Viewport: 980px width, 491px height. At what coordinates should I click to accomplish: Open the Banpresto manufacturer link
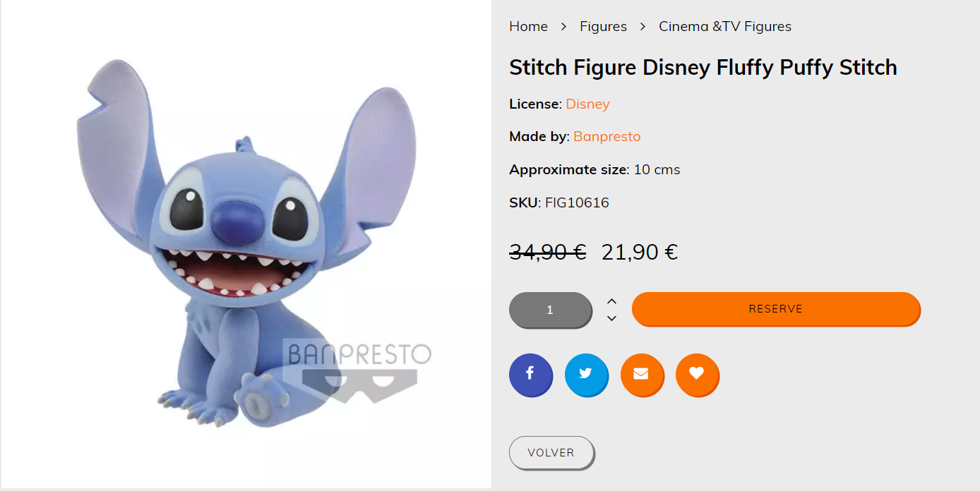[x=607, y=136]
